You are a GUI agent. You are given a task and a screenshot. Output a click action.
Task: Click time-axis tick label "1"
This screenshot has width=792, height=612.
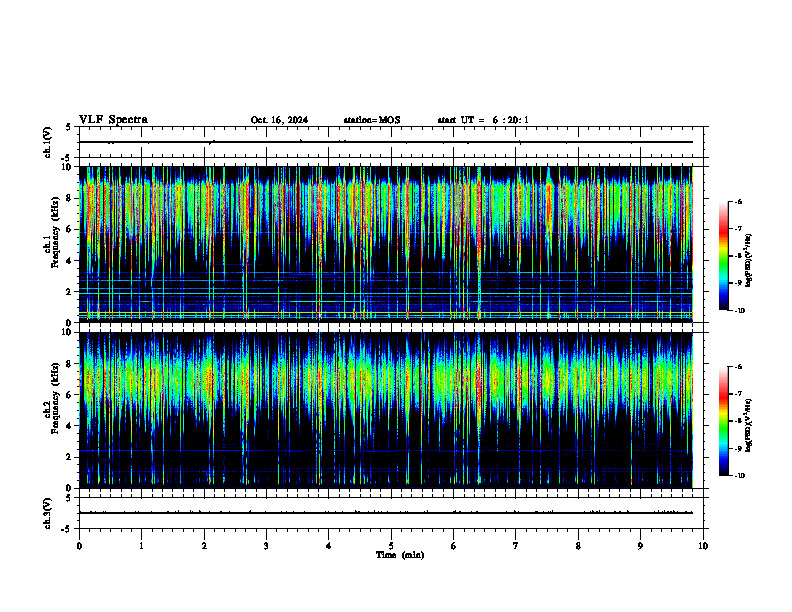pos(141,546)
